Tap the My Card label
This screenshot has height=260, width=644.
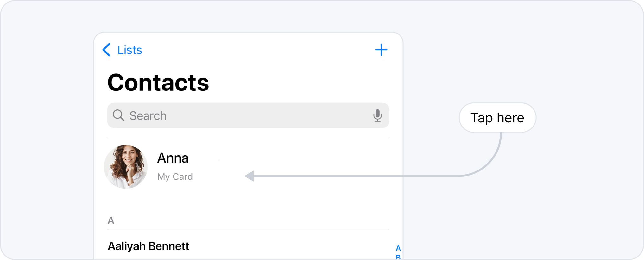coord(175,176)
